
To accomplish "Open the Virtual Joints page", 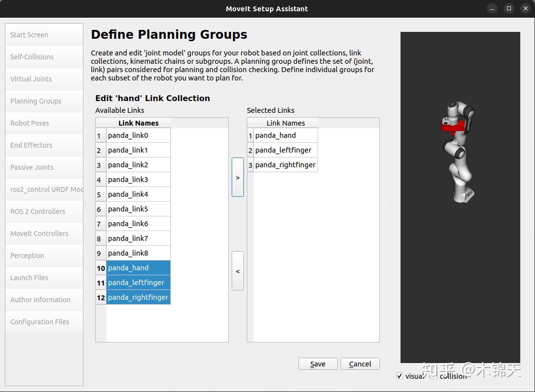I will tap(30, 79).
